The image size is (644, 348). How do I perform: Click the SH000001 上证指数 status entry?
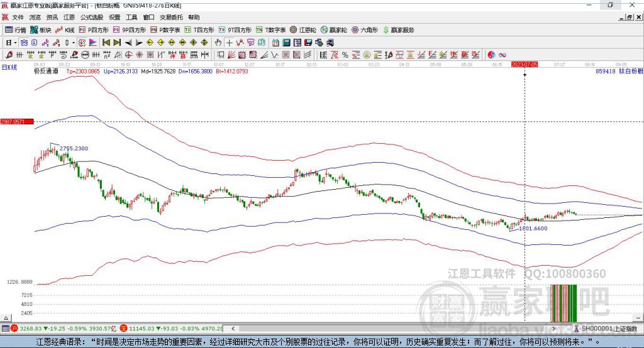(606, 329)
